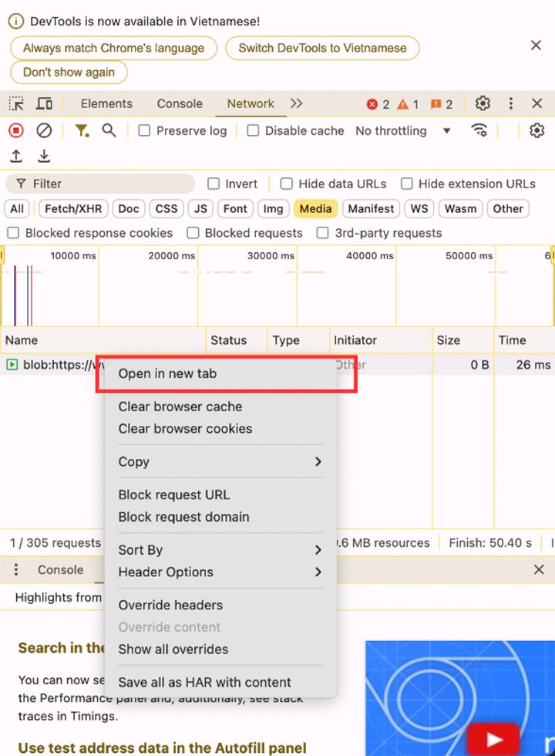The image size is (555, 756).
Task: Switch to the Console tab
Action: [180, 103]
